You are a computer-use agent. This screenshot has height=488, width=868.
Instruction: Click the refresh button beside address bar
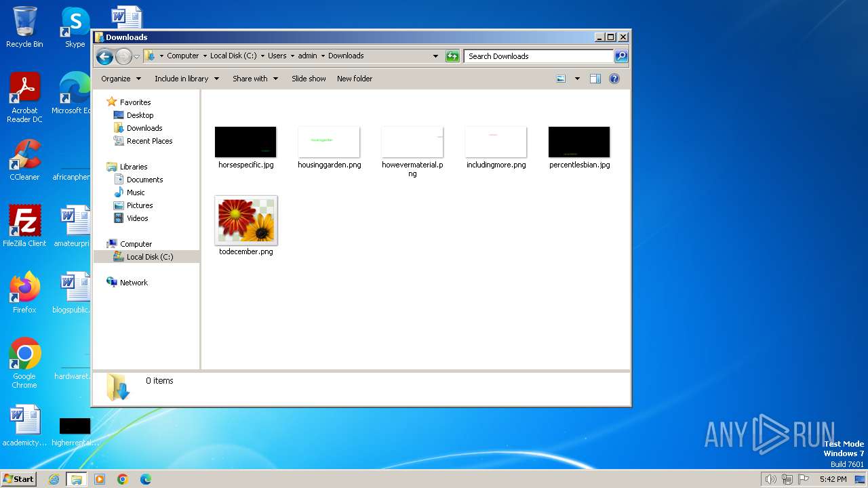(x=452, y=56)
